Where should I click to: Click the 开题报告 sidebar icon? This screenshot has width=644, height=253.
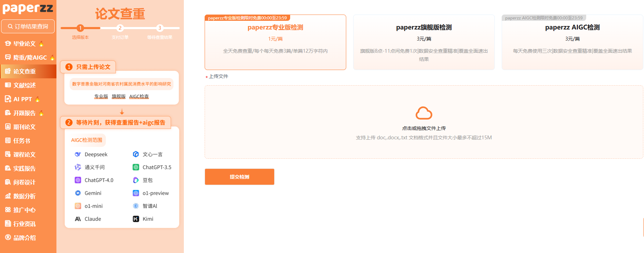(8, 113)
